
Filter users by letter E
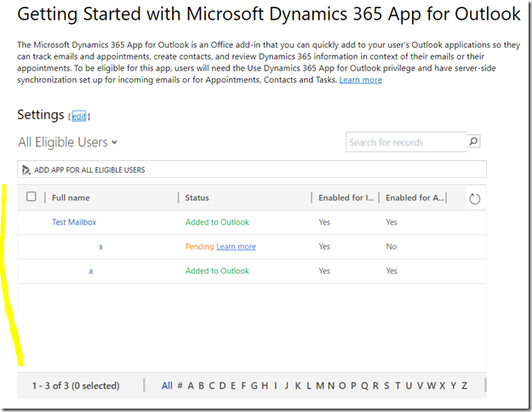point(233,386)
